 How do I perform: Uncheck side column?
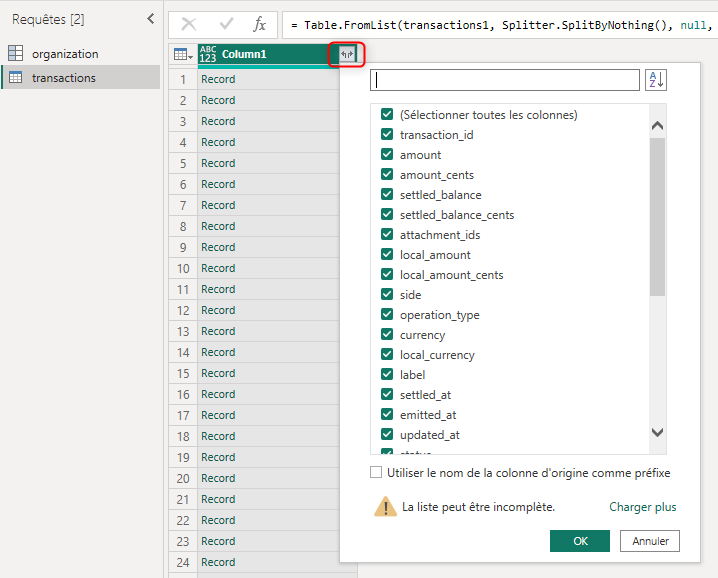click(x=387, y=294)
